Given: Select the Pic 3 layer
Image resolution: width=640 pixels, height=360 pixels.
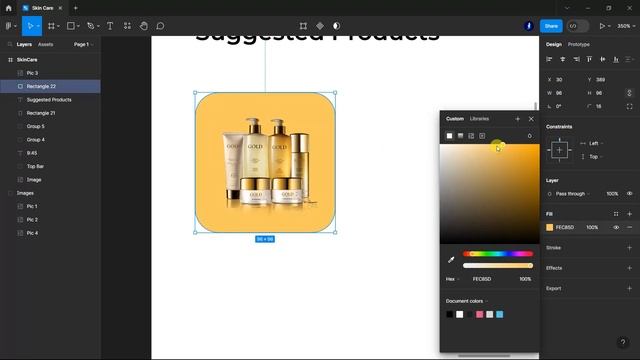Looking at the screenshot, I should point(50,73).
